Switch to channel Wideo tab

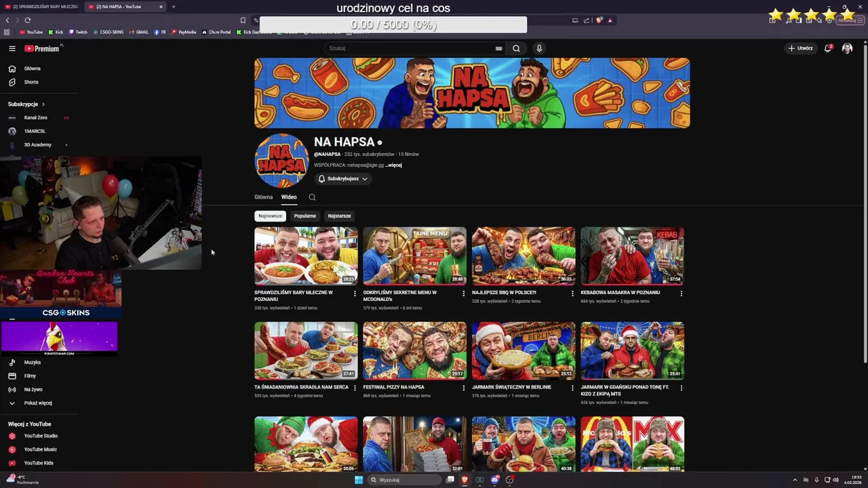(x=289, y=197)
